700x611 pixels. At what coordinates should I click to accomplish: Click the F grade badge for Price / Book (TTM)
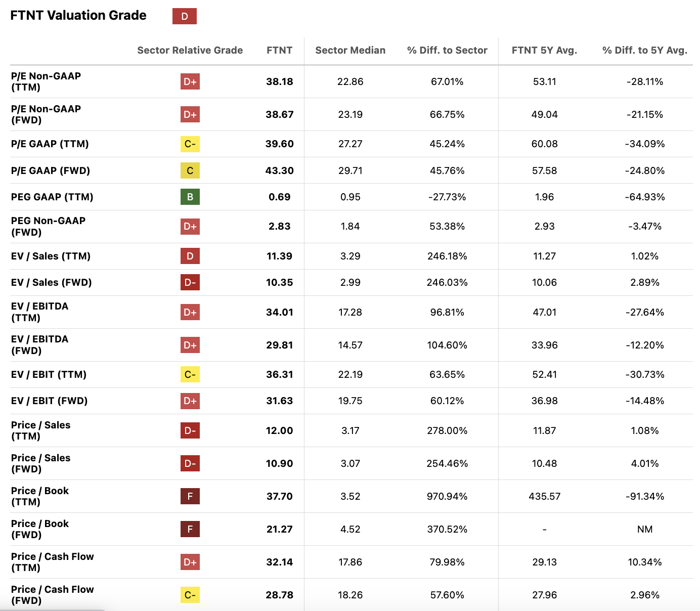[x=190, y=496]
